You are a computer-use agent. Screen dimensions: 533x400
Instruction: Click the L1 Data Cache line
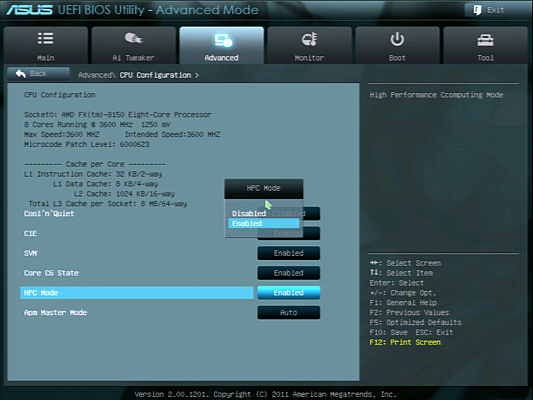coord(105,184)
